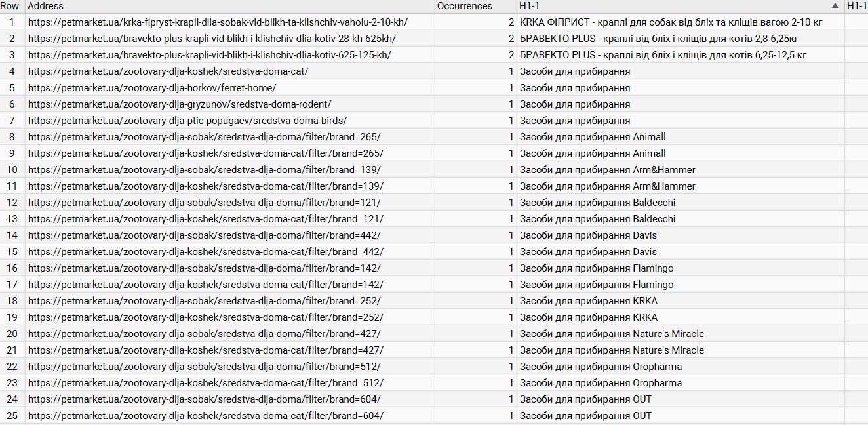Screen dimensions: 868x425
Task: Click the Occurrences column header
Action: pos(475,6)
